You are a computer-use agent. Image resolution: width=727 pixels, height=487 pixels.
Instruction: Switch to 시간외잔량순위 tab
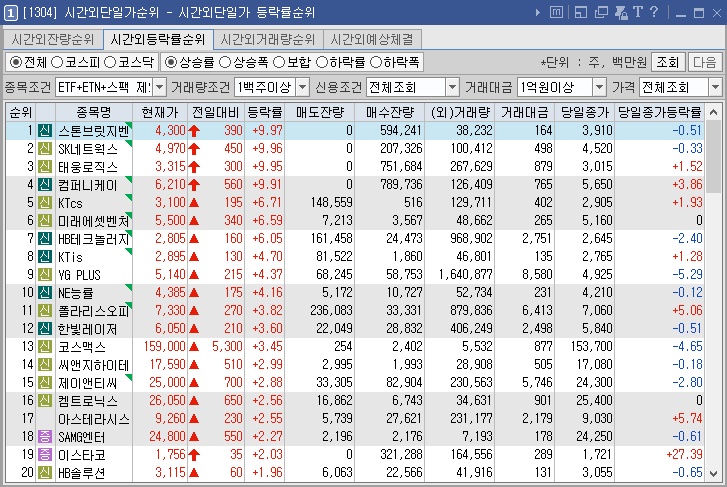(53, 39)
